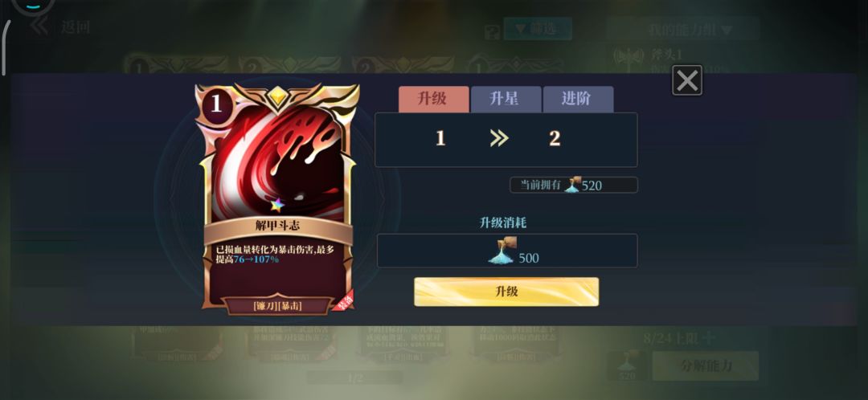This screenshot has width=868, height=400.
Task: Click the currently owned sand currency icon
Action: point(572,184)
